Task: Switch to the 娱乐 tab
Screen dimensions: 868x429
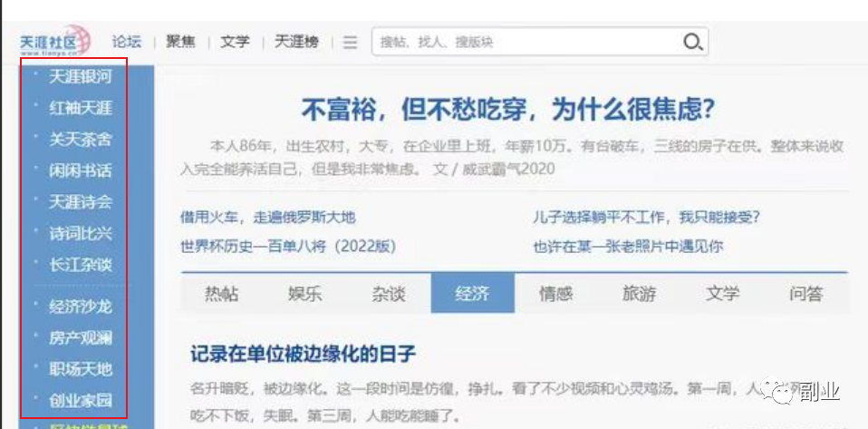Action: tap(305, 293)
